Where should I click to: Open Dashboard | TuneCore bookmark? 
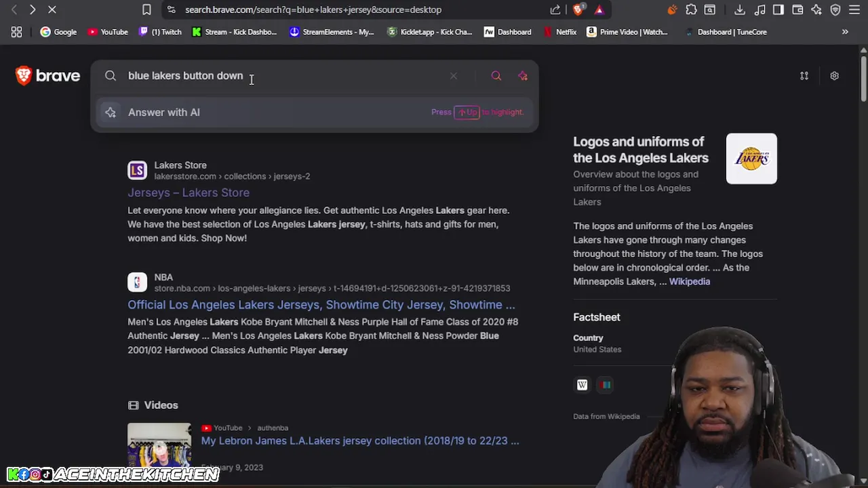coord(726,32)
